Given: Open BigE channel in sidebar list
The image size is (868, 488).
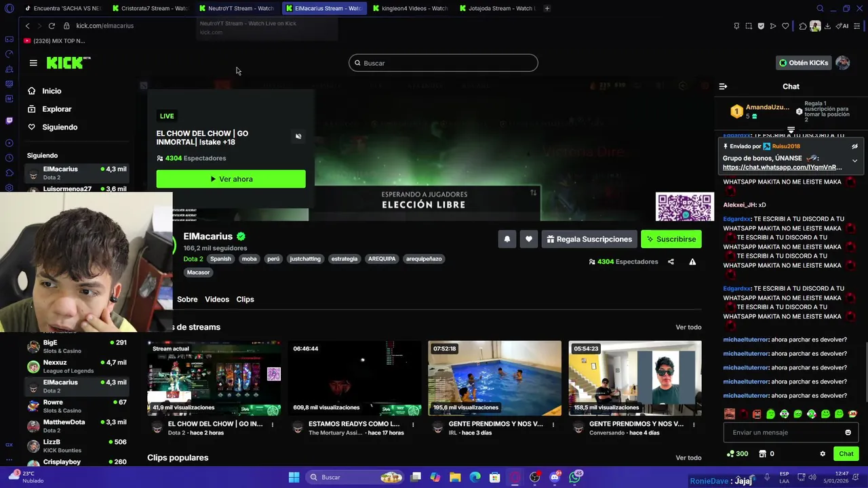Looking at the screenshot, I should pos(77,347).
